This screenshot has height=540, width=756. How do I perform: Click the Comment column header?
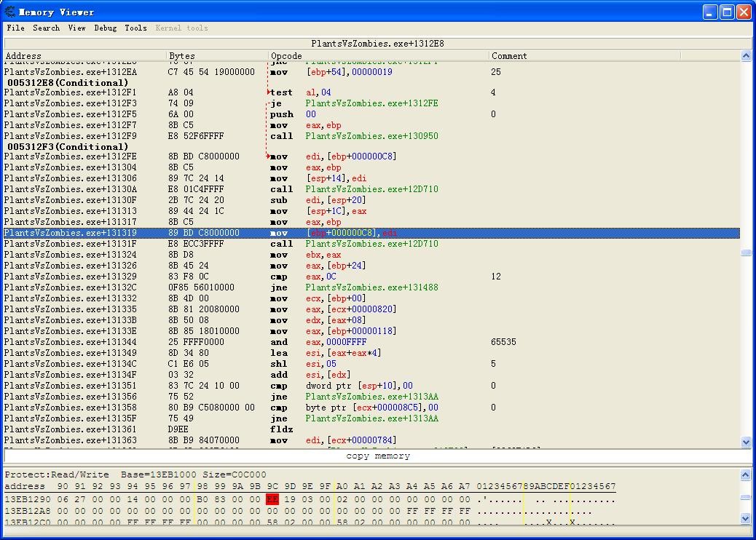click(x=584, y=56)
